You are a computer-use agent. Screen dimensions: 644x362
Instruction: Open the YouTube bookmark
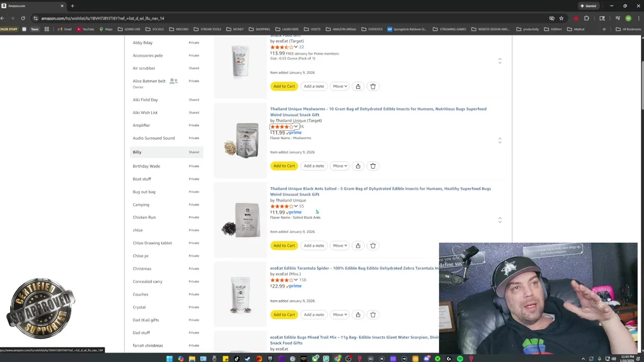pos(86,29)
